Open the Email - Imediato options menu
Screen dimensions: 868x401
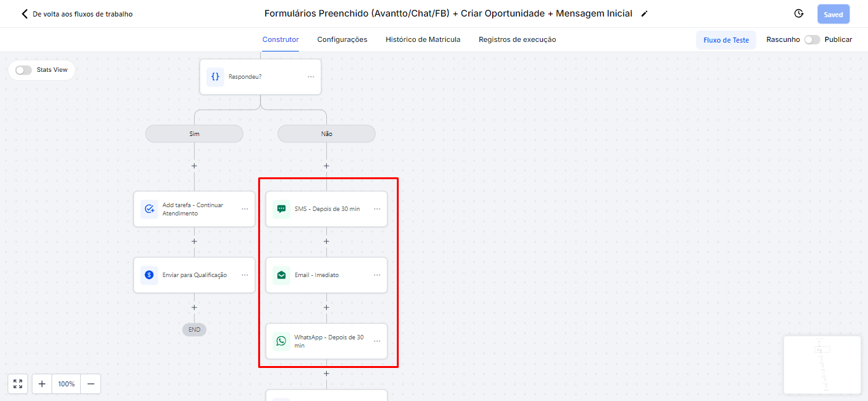point(377,275)
